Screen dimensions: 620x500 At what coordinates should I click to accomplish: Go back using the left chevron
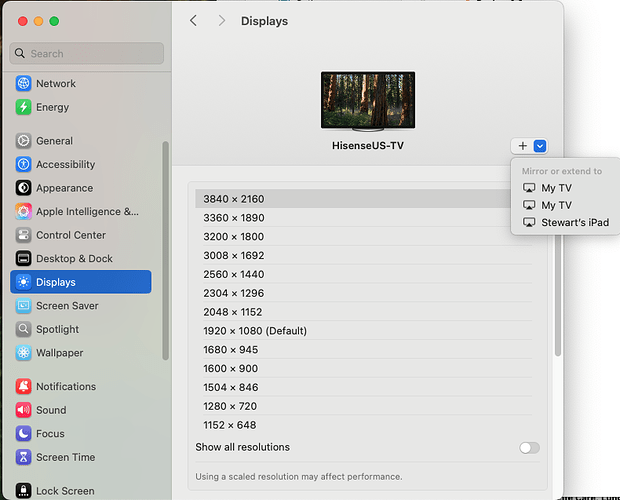[x=194, y=21]
